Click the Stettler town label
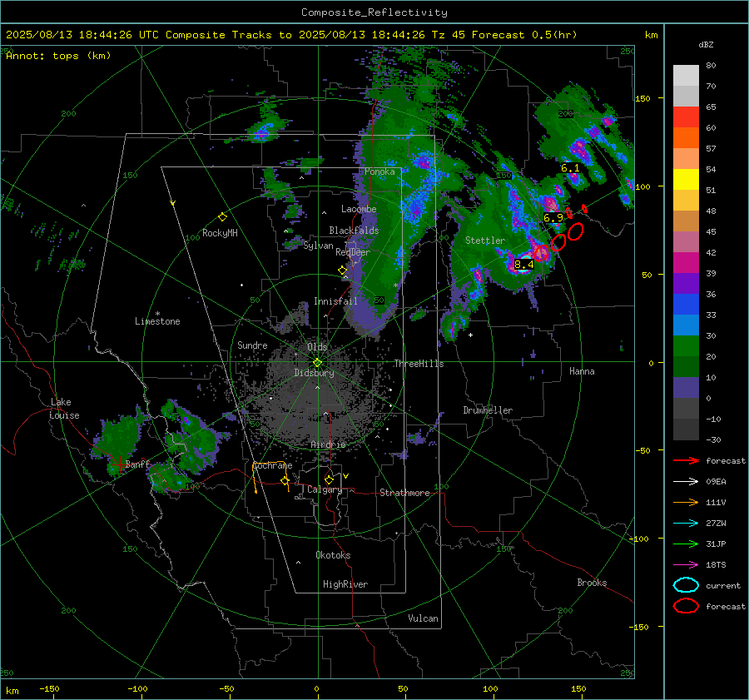Screen dimensions: 749x700 [485, 241]
